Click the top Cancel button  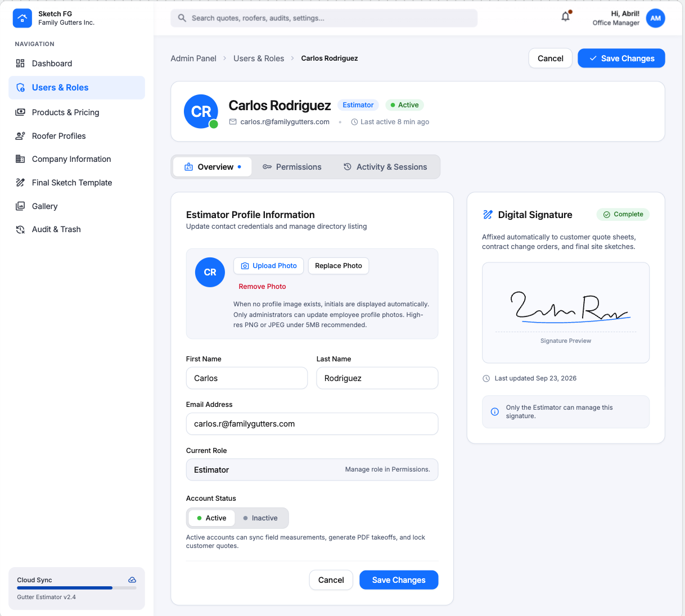(x=550, y=58)
